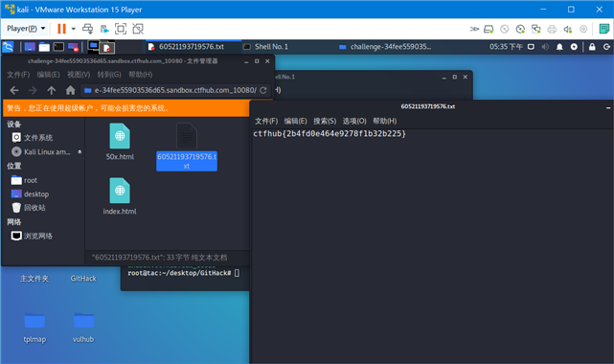Select the 60521193719576.txt taskbar window button
Image resolution: width=614 pixels, height=364 pixels.
pos(193,47)
